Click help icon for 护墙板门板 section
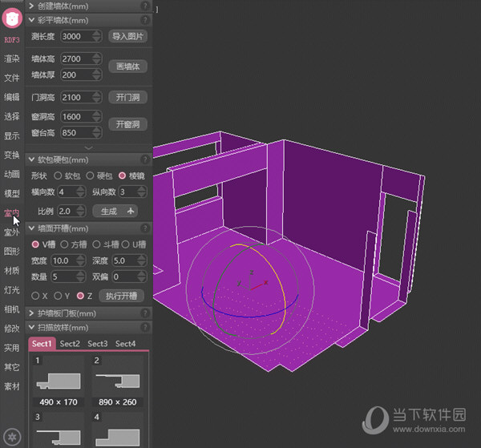 click(145, 313)
